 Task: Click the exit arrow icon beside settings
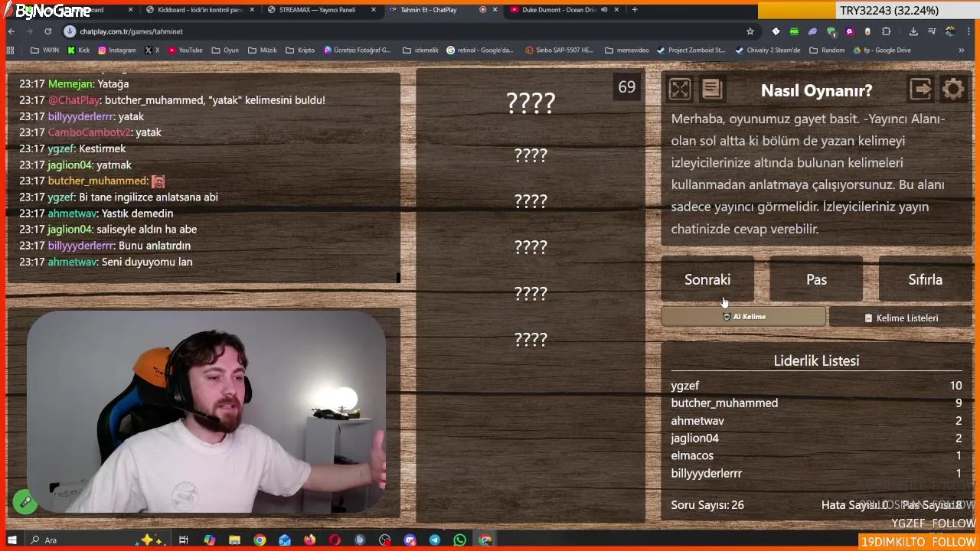click(x=921, y=90)
